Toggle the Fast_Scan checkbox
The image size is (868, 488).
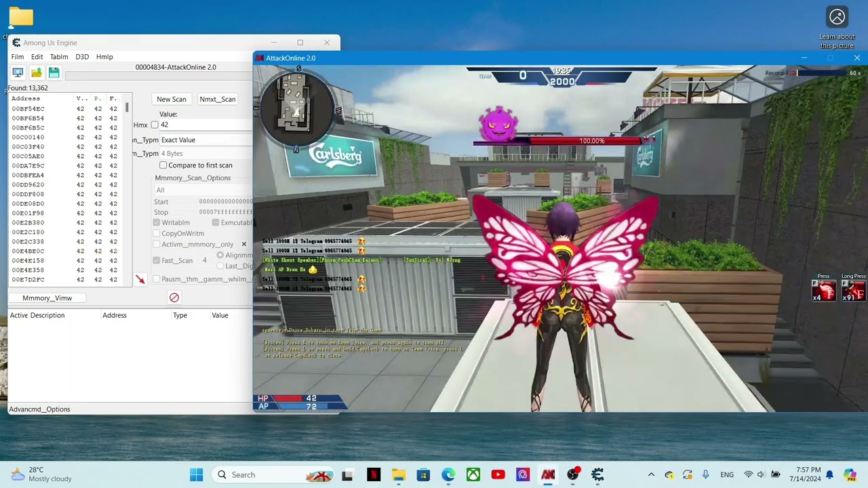[157, 260]
